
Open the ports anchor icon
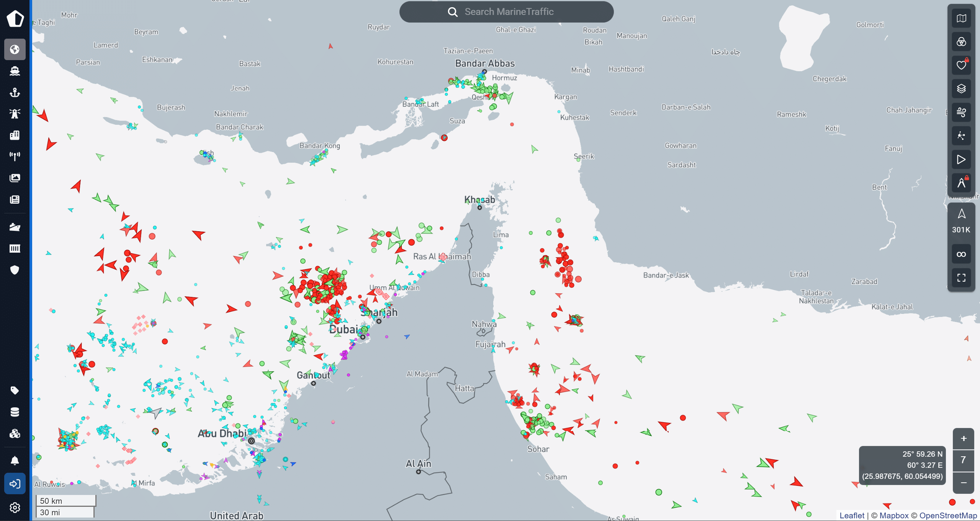(x=15, y=92)
